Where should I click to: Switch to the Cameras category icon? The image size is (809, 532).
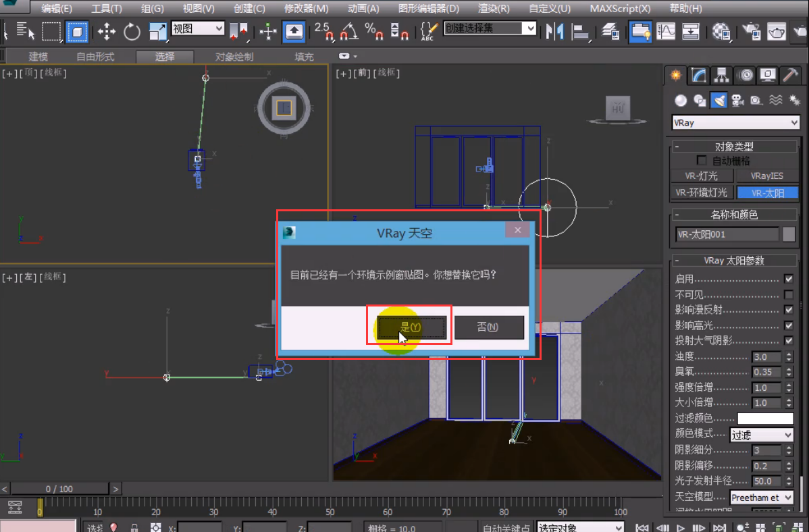[737, 101]
